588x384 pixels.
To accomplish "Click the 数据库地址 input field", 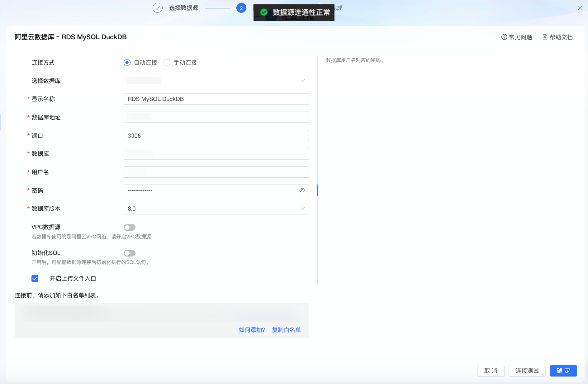I will click(216, 117).
